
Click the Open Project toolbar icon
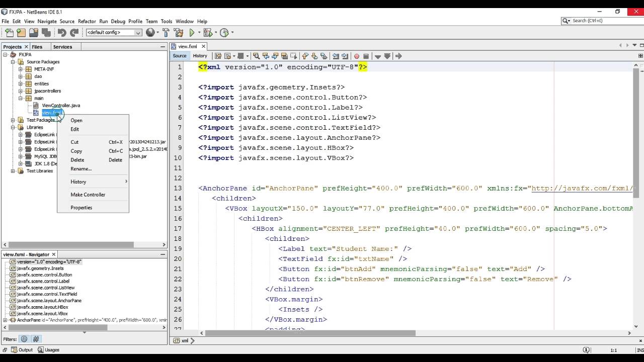pos(33,32)
